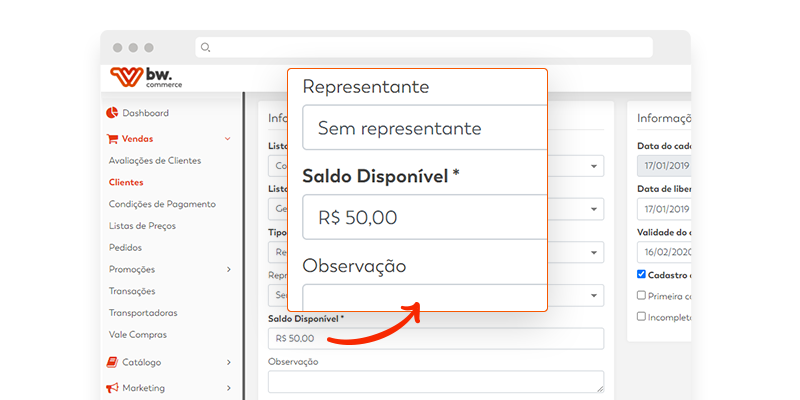Toggle the Cadastro checked checkbox

[641, 274]
